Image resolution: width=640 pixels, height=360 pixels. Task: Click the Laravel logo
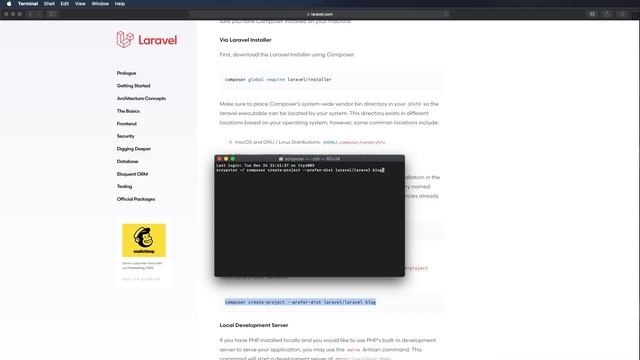point(147,40)
